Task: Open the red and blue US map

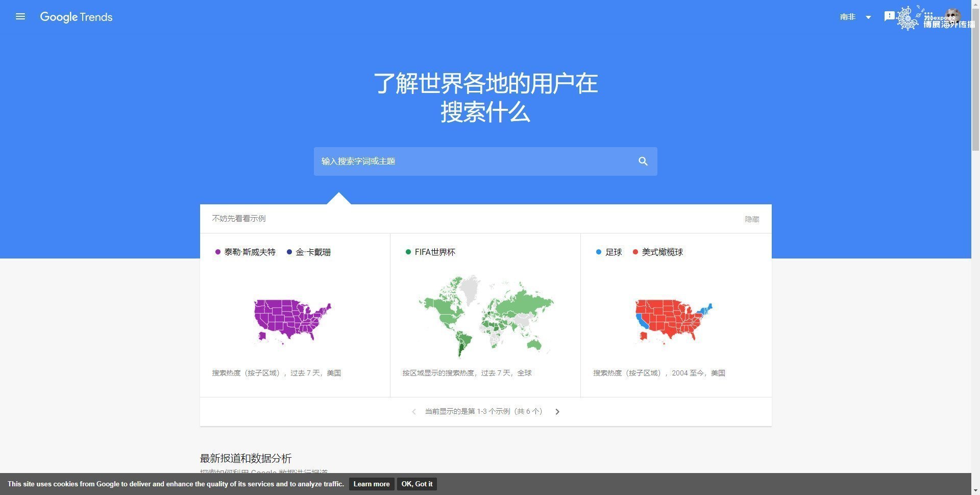Action: click(674, 322)
